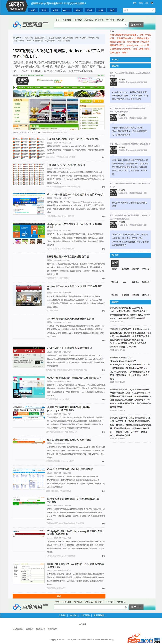Click the RSS feed icon in top bar
162x644 pixels.
click(x=152, y=3)
